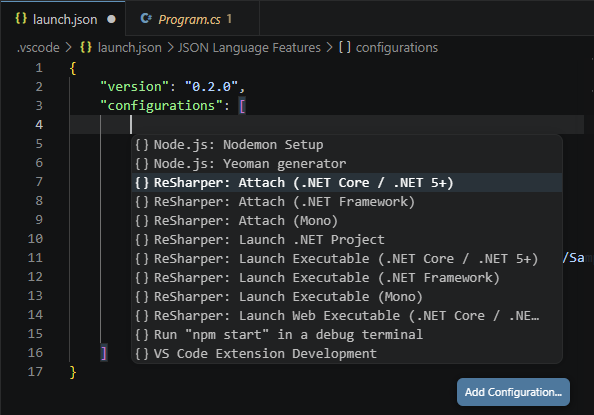594x415 pixels.
Task: Click line number 4 in the gutter
Action: (39, 125)
